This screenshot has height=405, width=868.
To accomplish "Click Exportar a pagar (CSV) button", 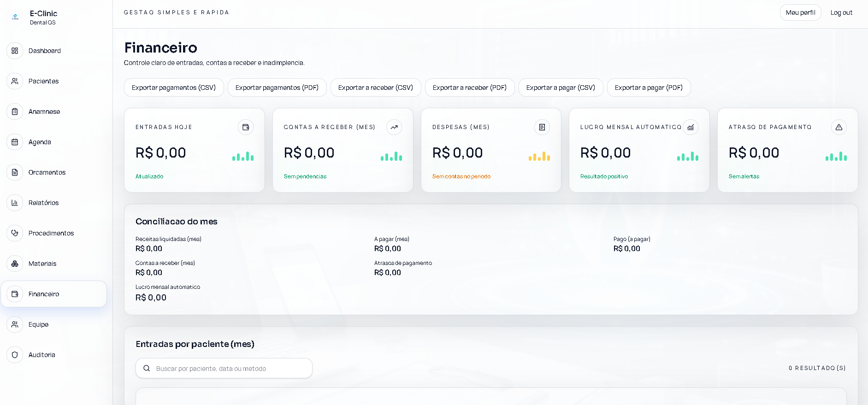I will click(x=561, y=88).
